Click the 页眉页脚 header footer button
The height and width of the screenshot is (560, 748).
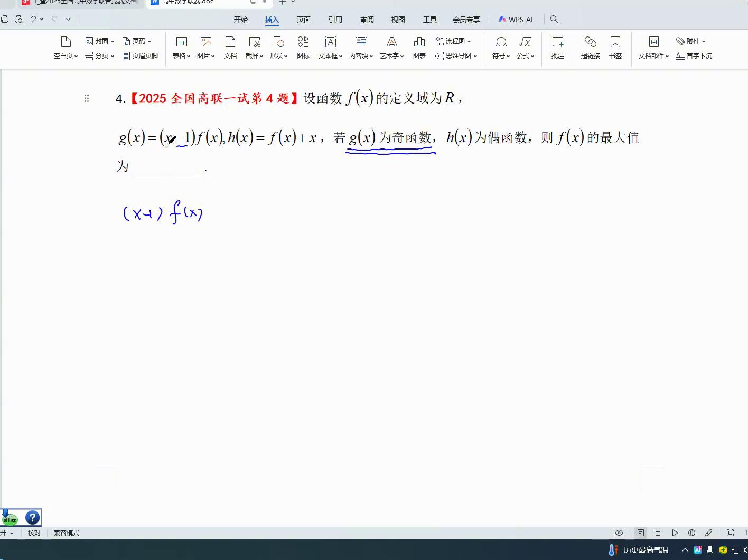point(141,55)
